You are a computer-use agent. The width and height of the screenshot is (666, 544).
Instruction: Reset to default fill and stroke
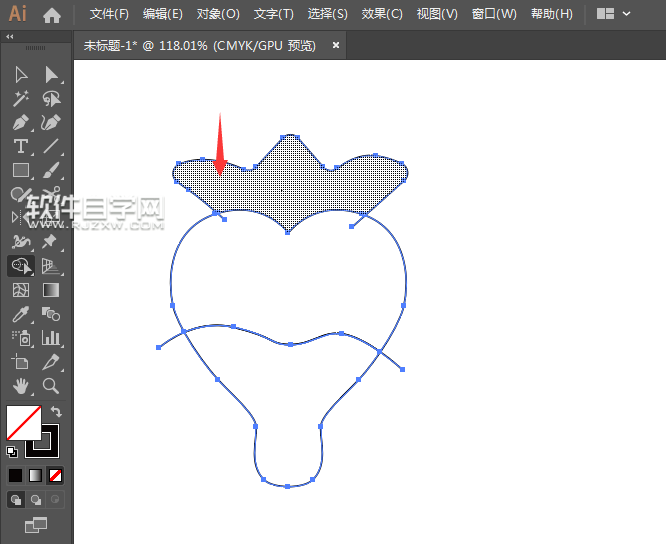tap(12, 452)
